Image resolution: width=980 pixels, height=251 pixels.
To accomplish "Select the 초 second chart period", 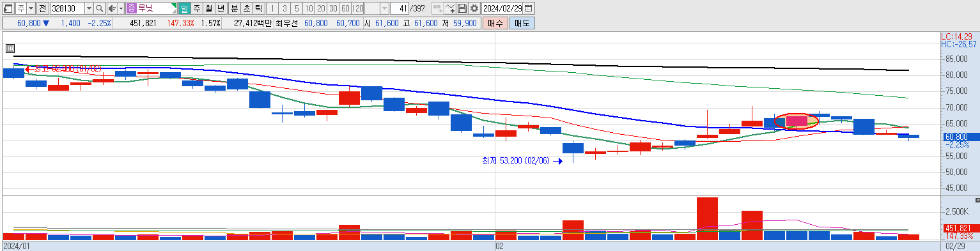I will pyautogui.click(x=246, y=8).
